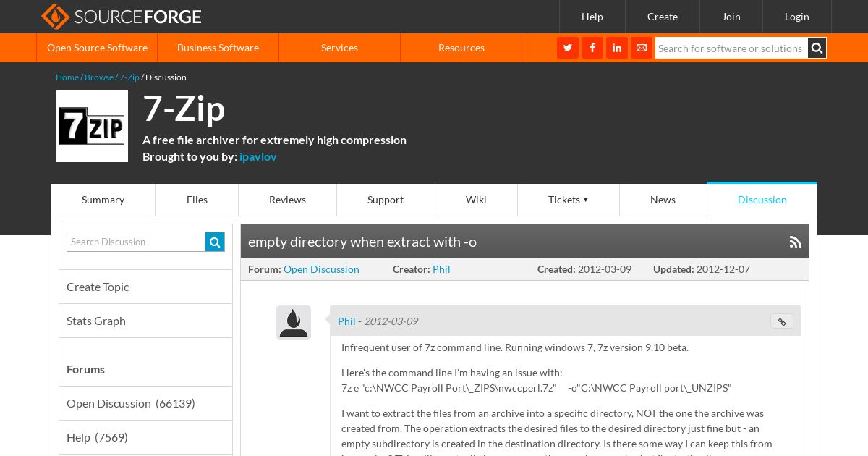868x456 pixels.
Task: Open the Help menu in header
Action: (592, 17)
